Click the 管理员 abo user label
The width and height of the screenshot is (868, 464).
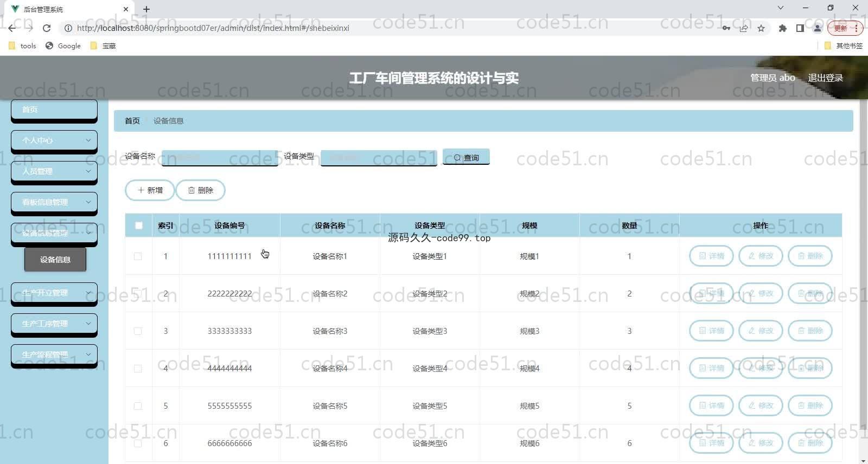point(773,78)
